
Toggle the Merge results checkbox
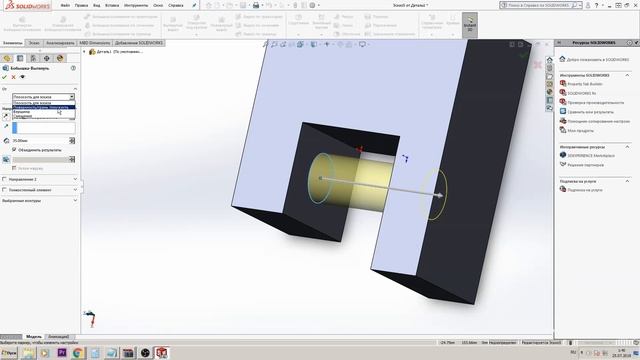14,150
